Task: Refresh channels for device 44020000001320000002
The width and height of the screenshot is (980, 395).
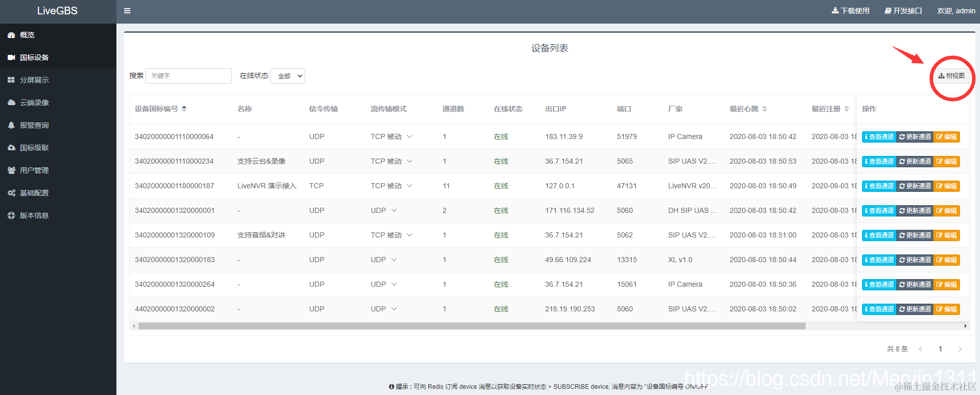Action: [915, 309]
